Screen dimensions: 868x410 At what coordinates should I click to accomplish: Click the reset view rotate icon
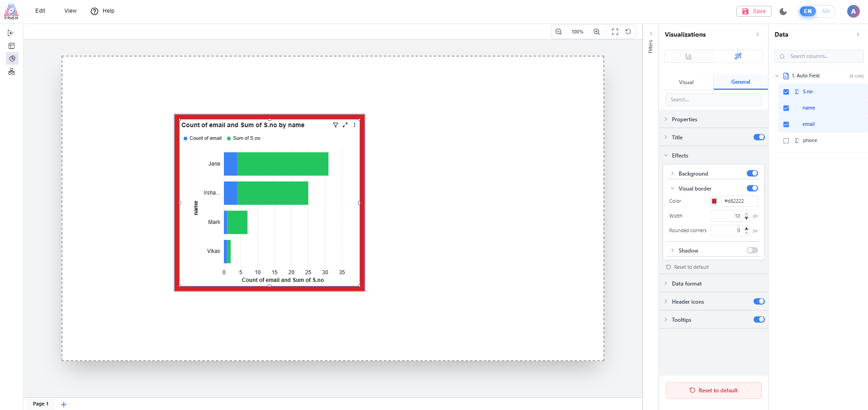click(628, 32)
